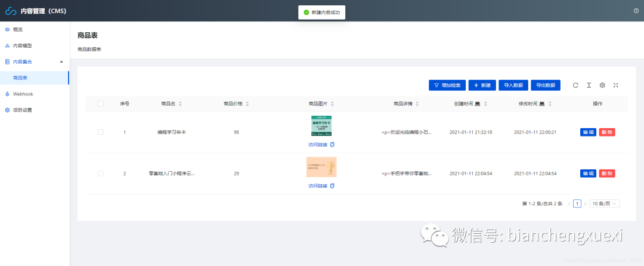
Task: Click created time 2021-01-11 21:32:18
Action: pyautogui.click(x=470, y=132)
